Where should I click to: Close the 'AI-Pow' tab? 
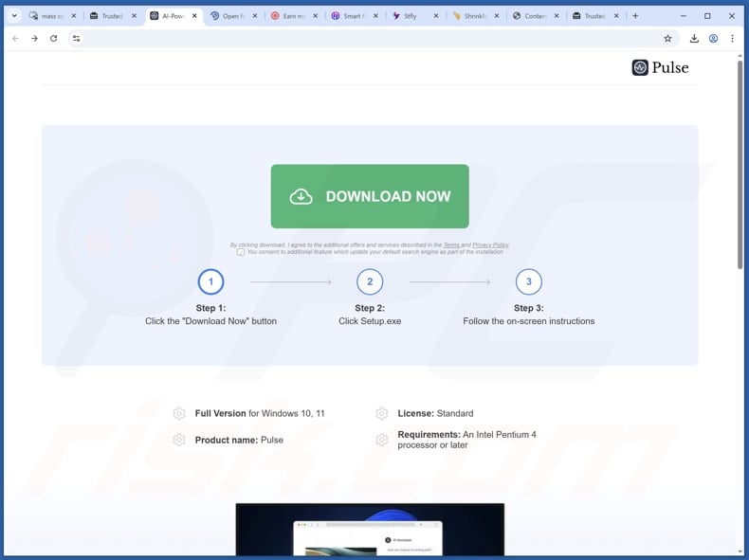[194, 16]
